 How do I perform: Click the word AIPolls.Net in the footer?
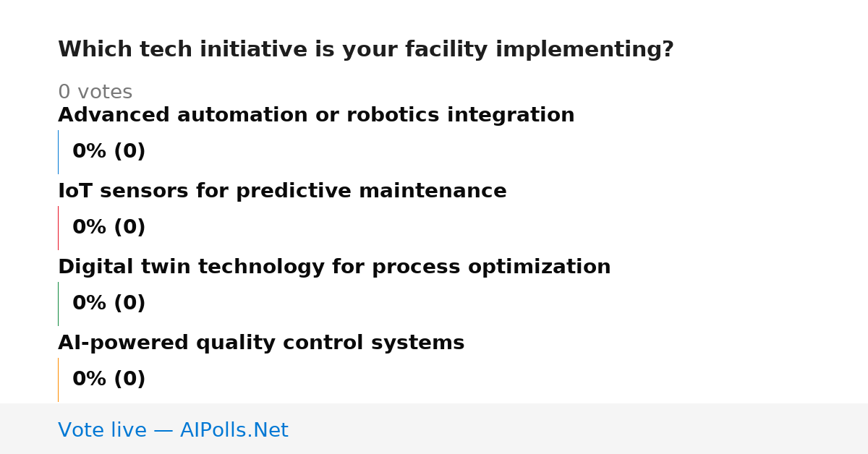tap(234, 431)
